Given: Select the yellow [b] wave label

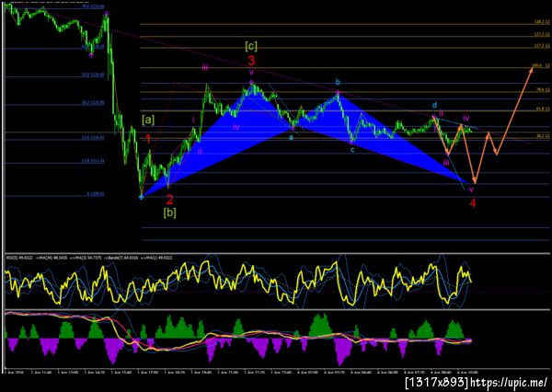Looking at the screenshot, I should pyautogui.click(x=169, y=213).
